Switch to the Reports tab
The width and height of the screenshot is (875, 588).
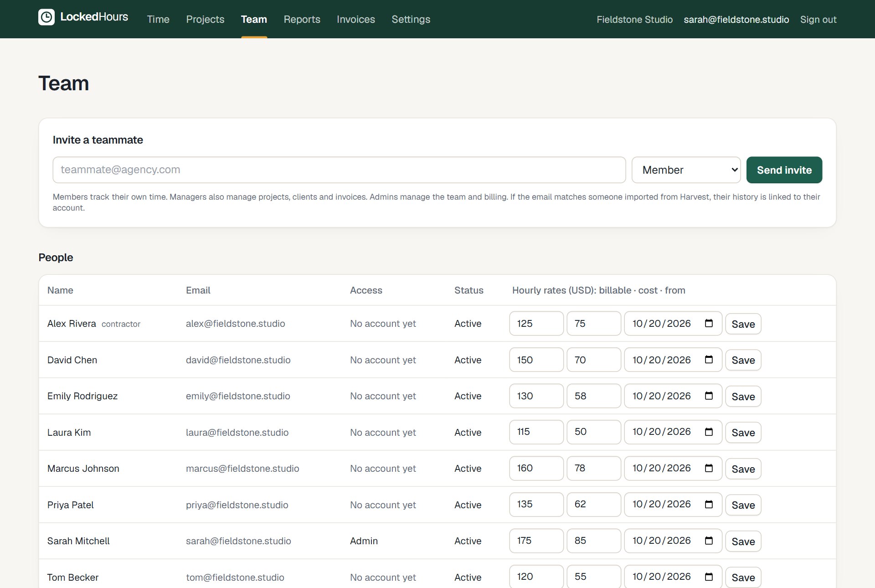(x=302, y=19)
